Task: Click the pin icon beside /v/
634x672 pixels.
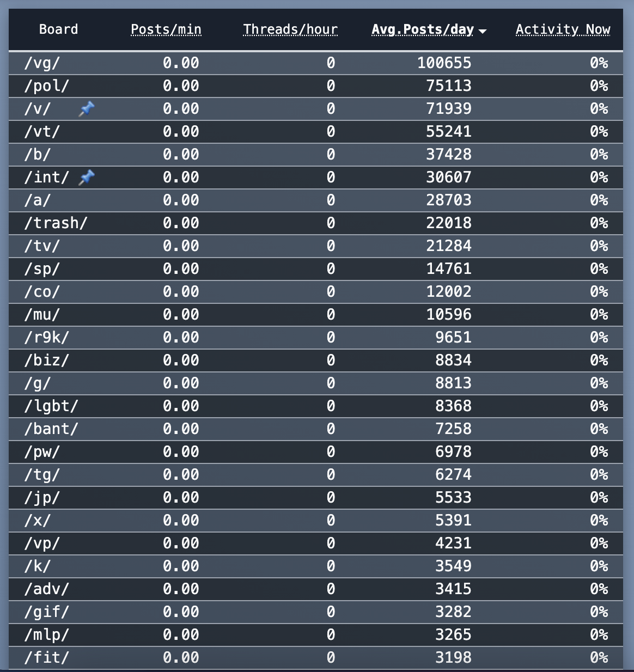Action: click(x=86, y=109)
